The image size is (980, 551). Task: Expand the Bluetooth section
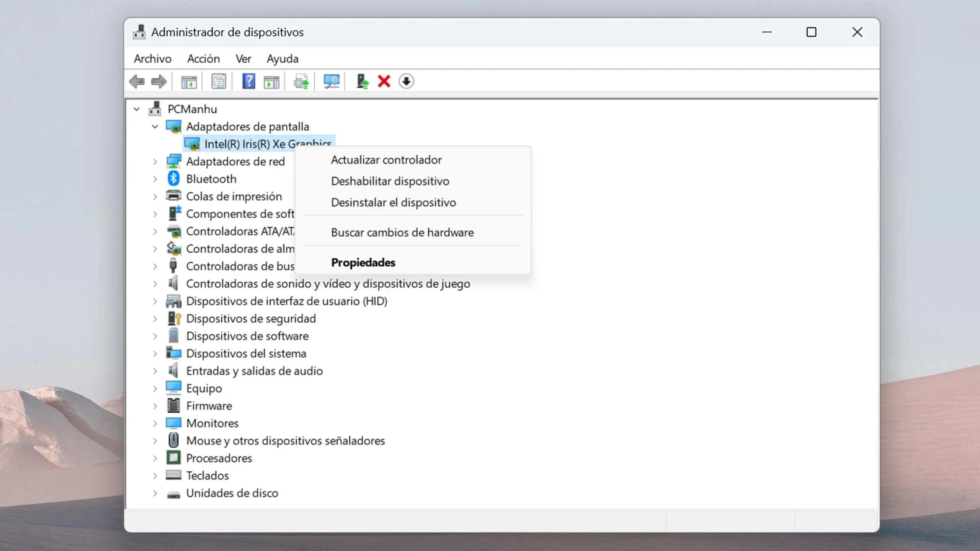tap(154, 179)
